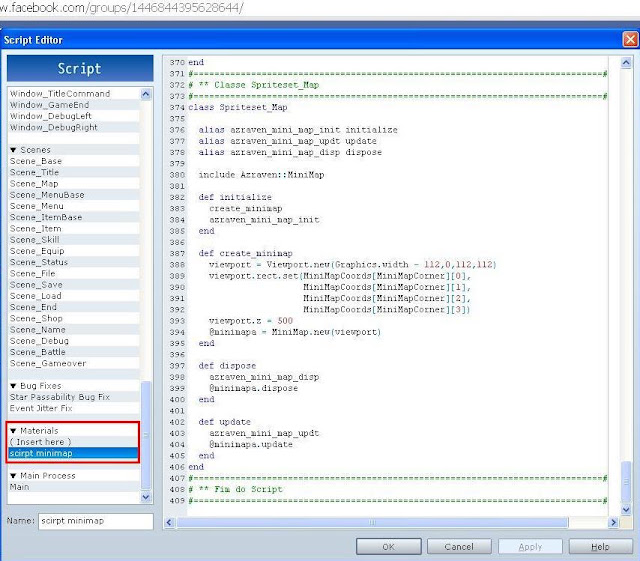
Task: Close the Script Editor window
Action: tap(630, 40)
